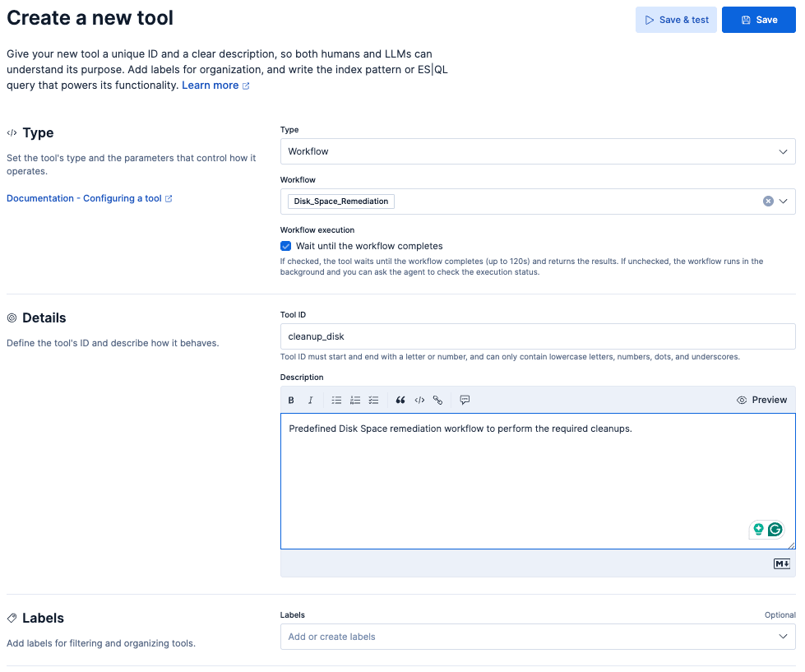Click the Markdown help icon
This screenshot has height=672, width=805.
point(781,563)
